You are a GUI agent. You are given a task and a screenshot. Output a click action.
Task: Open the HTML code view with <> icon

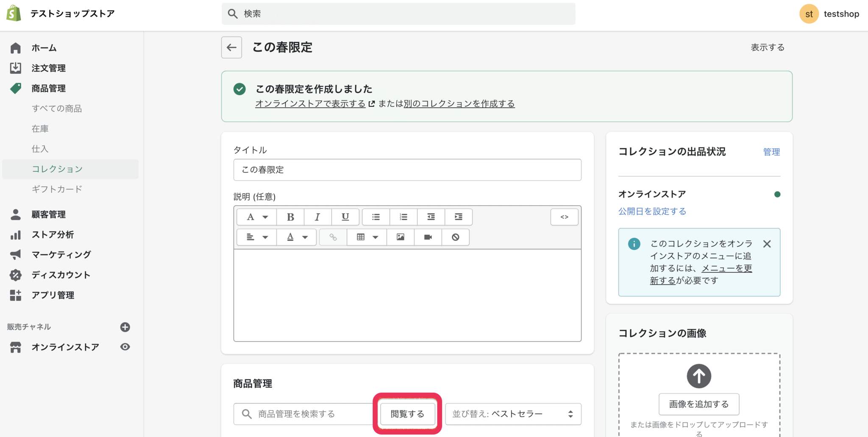[x=564, y=217]
